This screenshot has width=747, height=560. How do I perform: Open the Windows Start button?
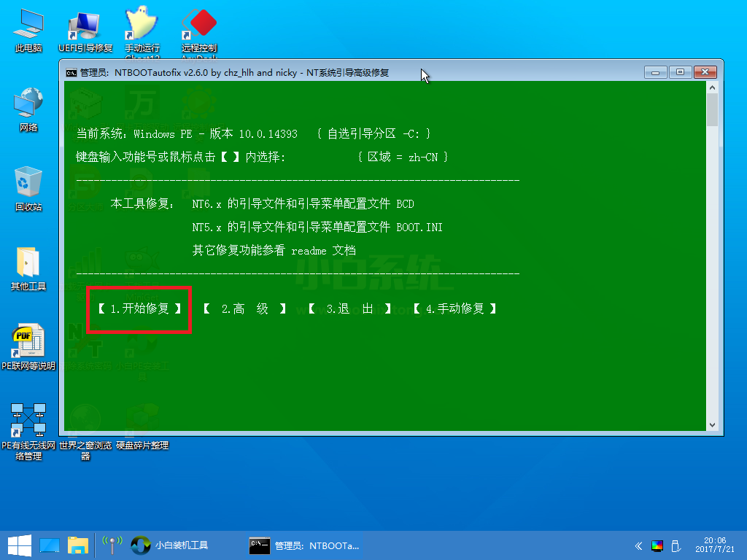[x=19, y=545]
